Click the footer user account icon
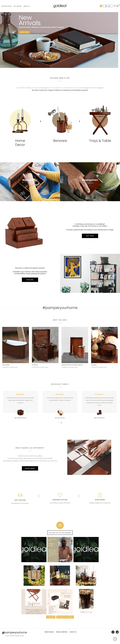Viewport: 120px width, 644px height. click(x=117, y=632)
